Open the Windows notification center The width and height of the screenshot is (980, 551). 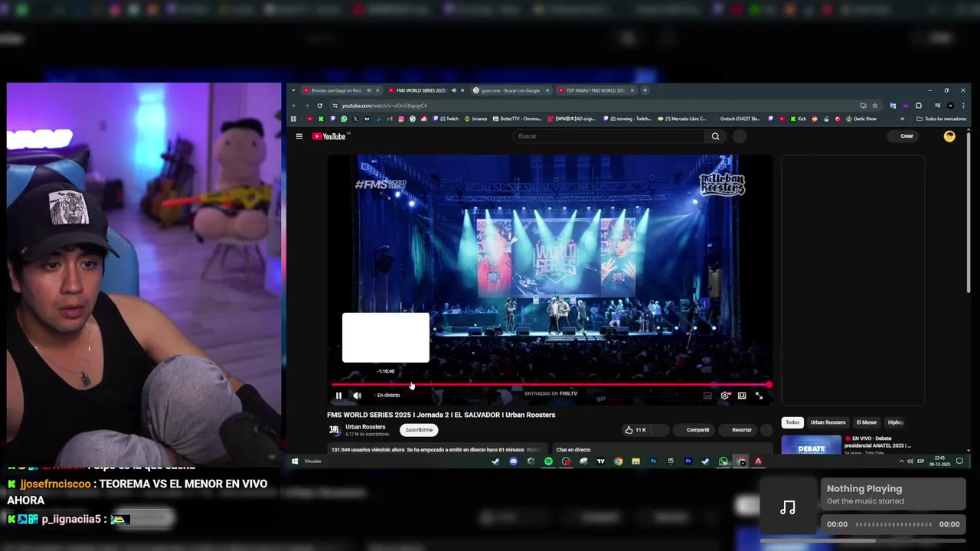[959, 461]
